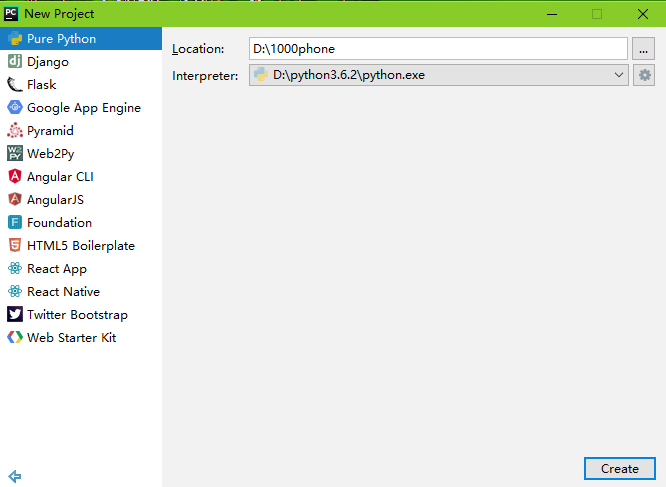Screen dimensions: 666x487
Task: Click the Location path input field
Action: (x=438, y=49)
